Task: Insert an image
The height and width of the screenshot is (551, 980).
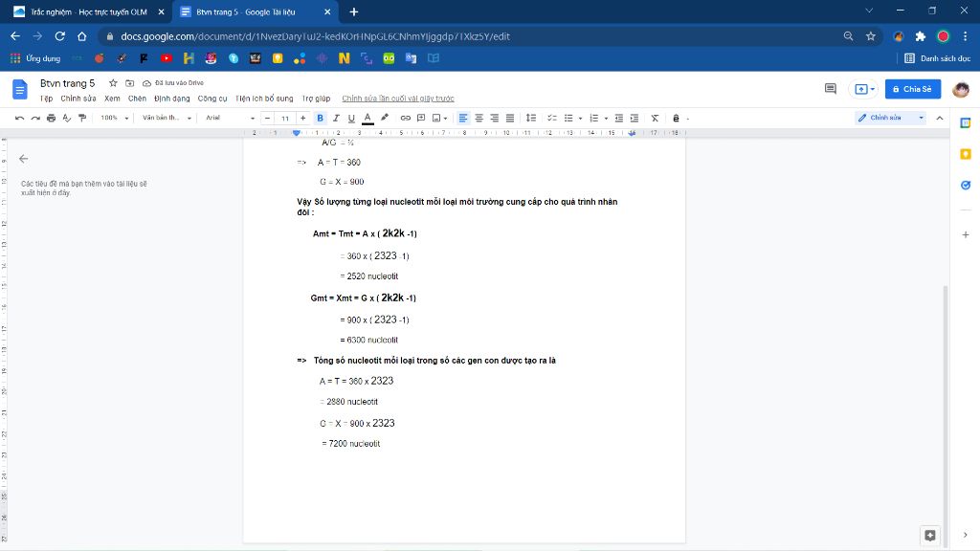Action: [x=436, y=118]
